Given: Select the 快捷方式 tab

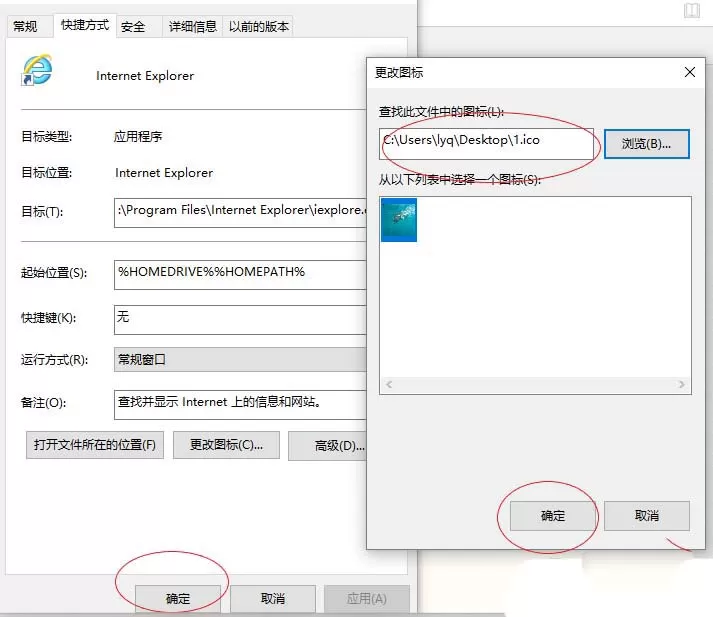Looking at the screenshot, I should 85,25.
